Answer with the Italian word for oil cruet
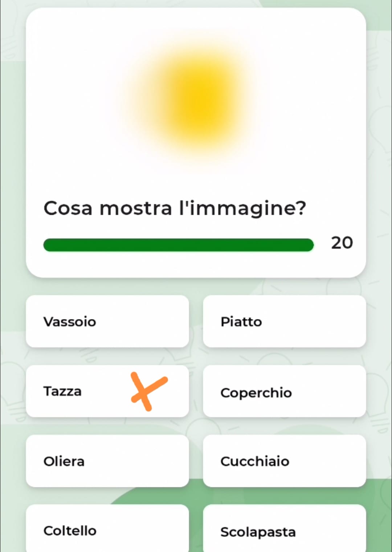 click(107, 461)
